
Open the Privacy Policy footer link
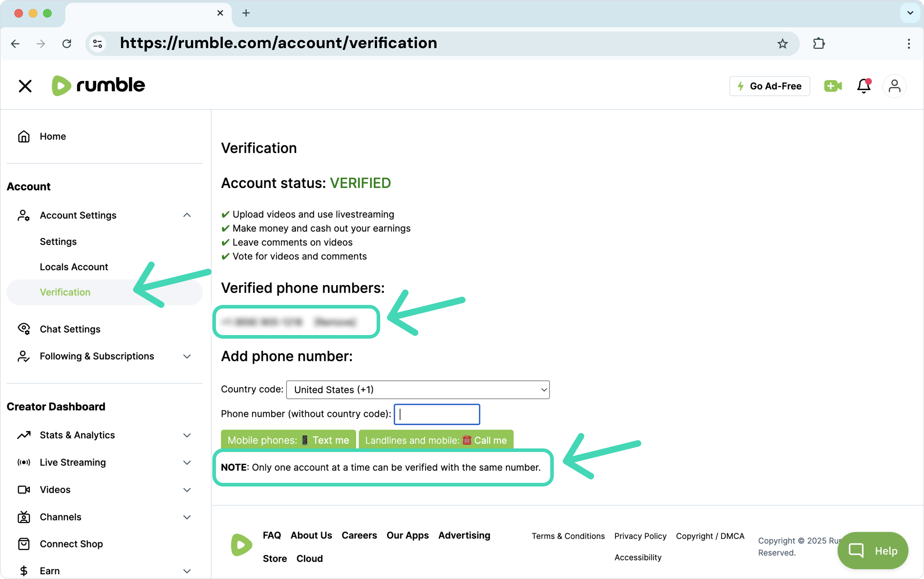(x=640, y=536)
